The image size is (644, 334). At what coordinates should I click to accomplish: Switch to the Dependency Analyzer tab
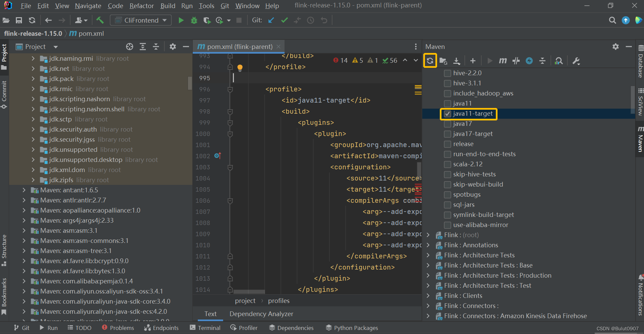261,314
